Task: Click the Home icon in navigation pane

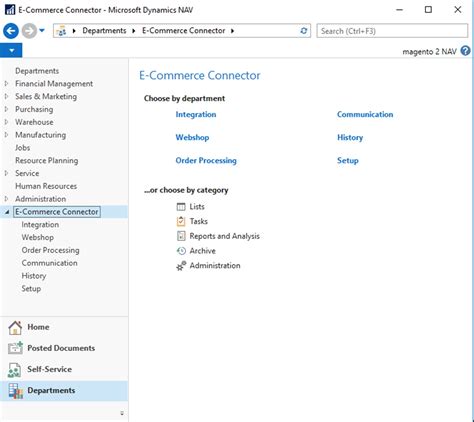Action: (15, 327)
